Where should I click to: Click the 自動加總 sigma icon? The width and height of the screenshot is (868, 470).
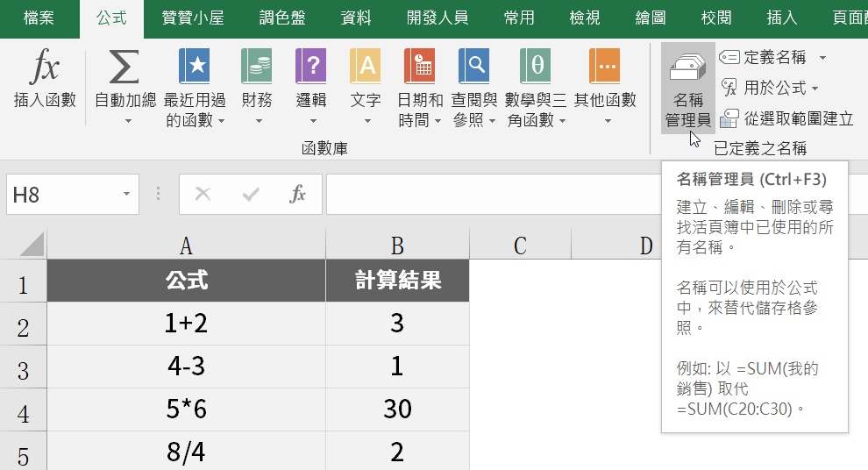(x=124, y=68)
